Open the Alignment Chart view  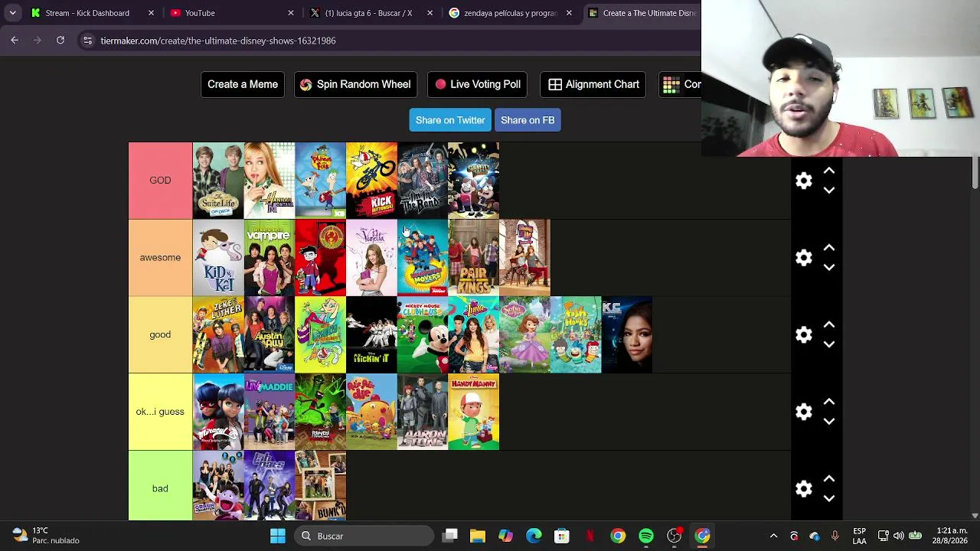(x=594, y=84)
